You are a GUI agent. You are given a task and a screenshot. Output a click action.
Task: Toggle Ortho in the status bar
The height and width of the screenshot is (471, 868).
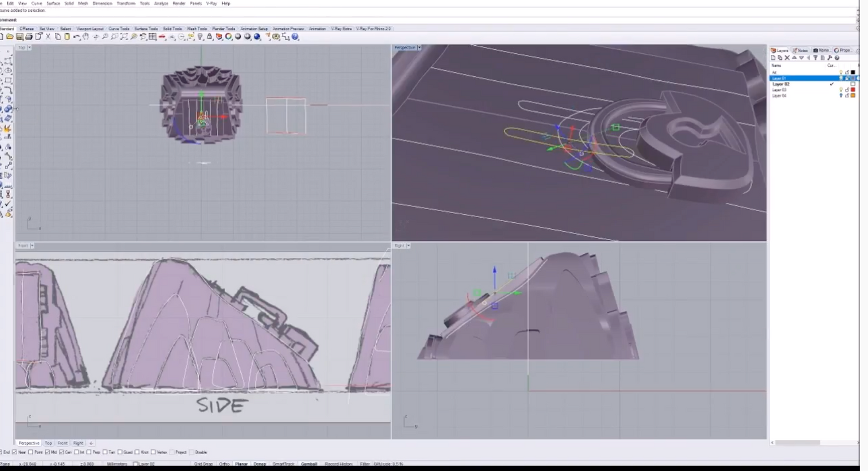pyautogui.click(x=224, y=464)
